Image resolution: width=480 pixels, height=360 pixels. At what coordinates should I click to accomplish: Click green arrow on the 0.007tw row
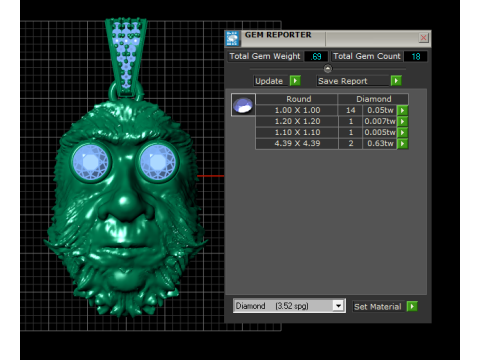[403, 121]
